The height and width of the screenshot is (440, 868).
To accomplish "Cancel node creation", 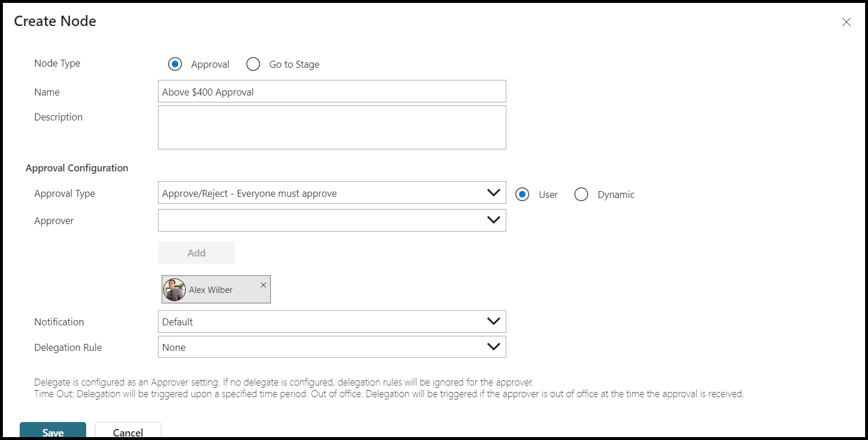I will tap(128, 432).
